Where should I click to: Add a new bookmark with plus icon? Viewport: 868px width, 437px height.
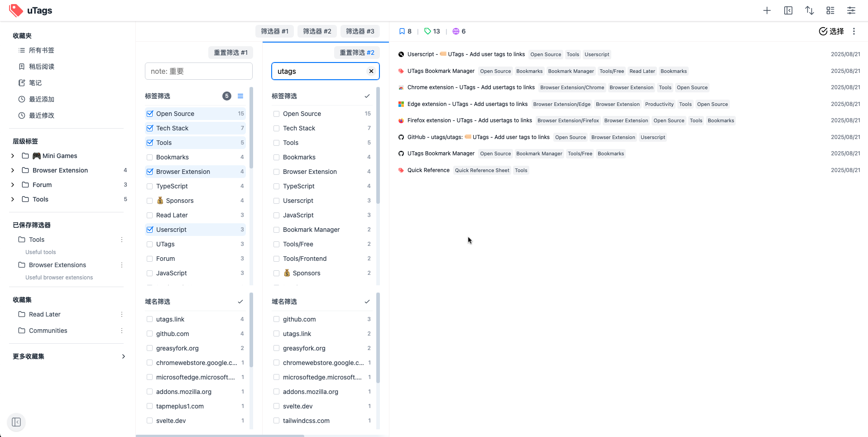click(767, 10)
